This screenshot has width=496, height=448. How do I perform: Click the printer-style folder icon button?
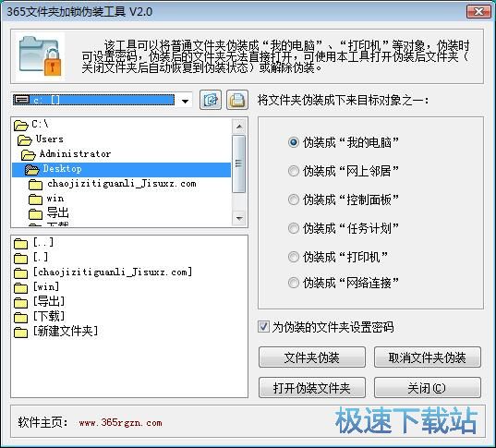tap(237, 101)
